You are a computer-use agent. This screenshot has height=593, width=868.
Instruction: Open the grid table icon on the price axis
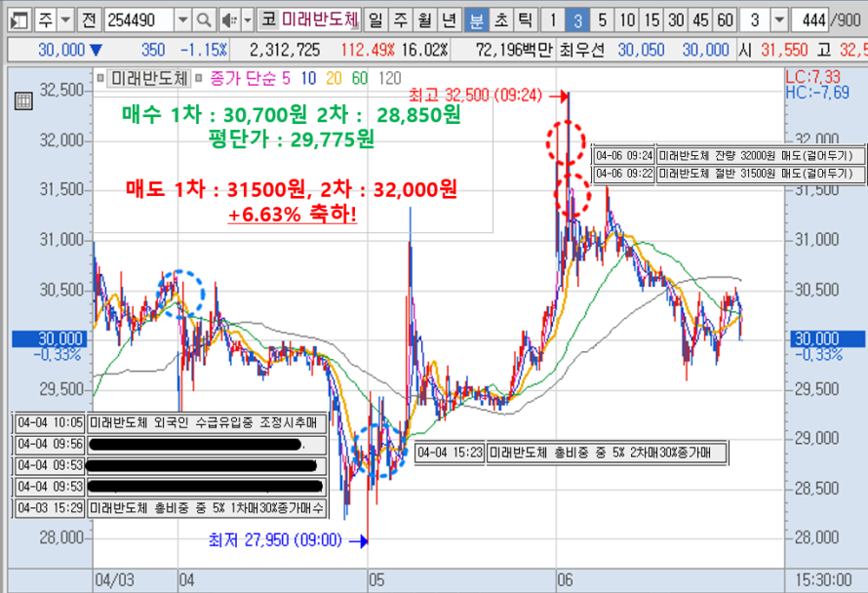pyautogui.click(x=20, y=99)
